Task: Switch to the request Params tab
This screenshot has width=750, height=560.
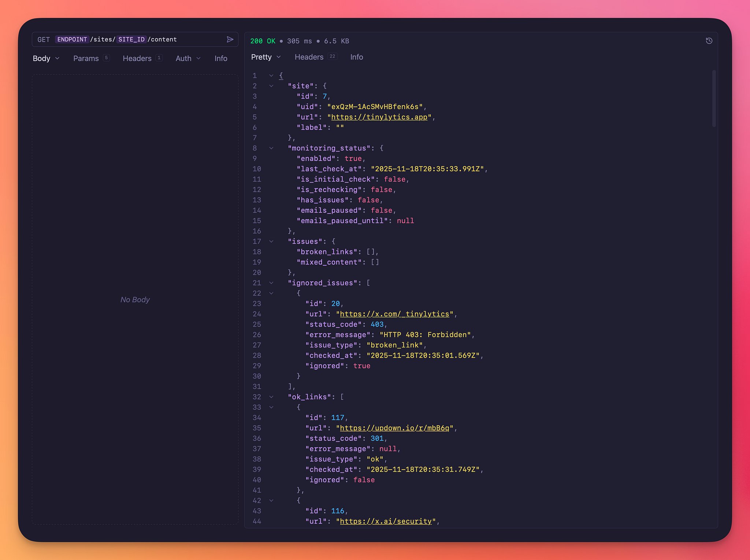Action: (x=86, y=59)
